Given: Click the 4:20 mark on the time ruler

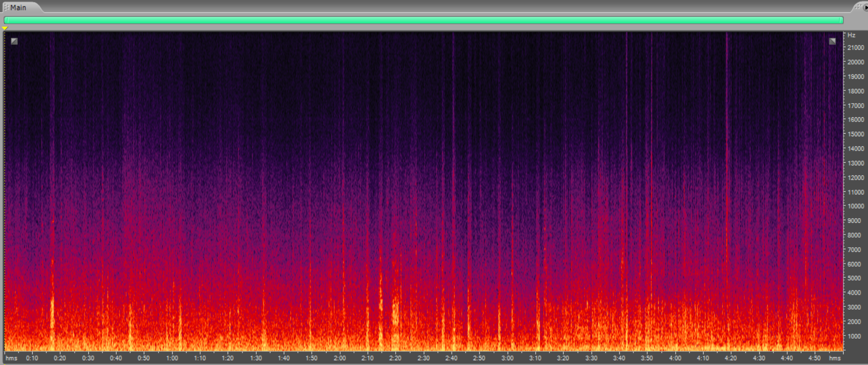Looking at the screenshot, I should 731,358.
